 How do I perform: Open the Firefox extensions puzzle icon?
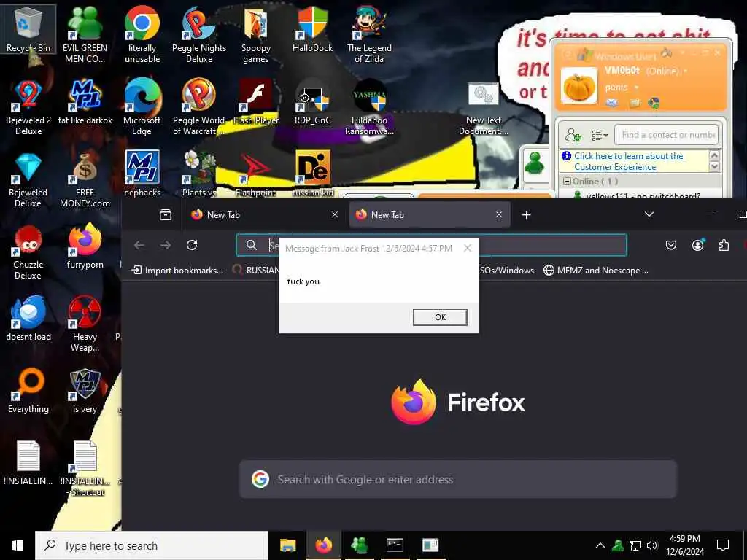coord(724,245)
